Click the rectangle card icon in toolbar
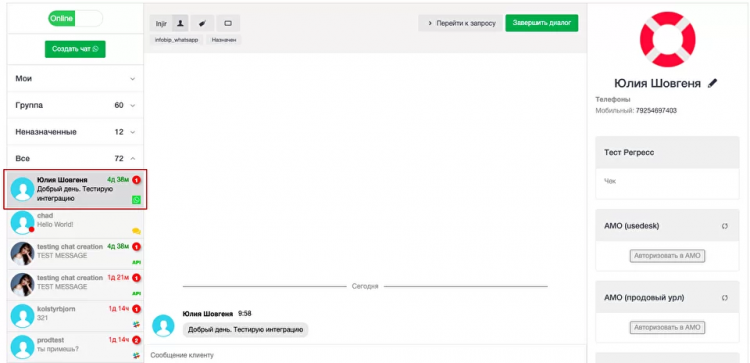This screenshot has height=363, width=750. point(228,23)
